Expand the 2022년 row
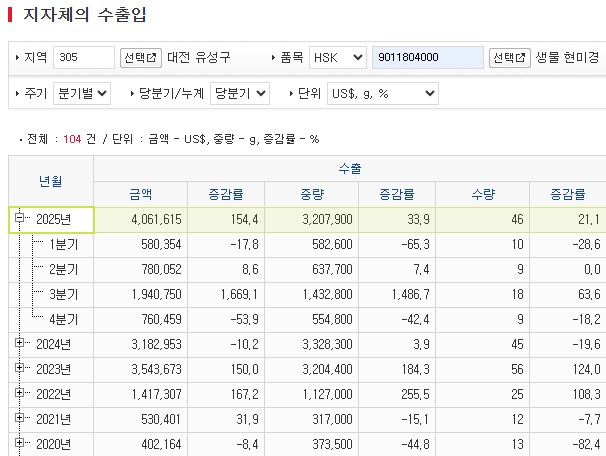 pos(20,394)
